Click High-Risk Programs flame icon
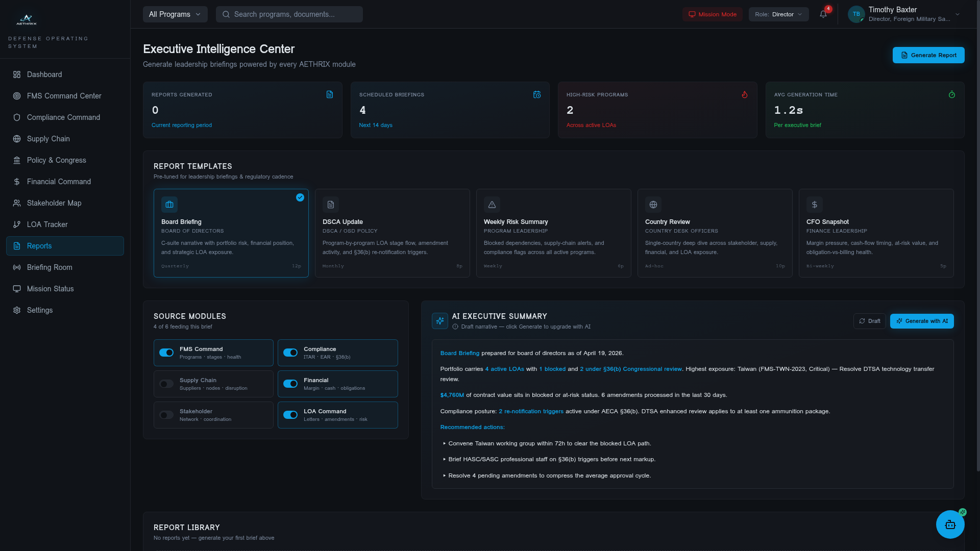The image size is (980, 551). coord(745,94)
